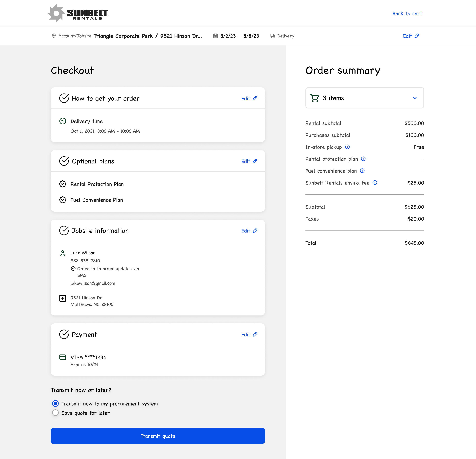This screenshot has width=476, height=459.
Task: Expand the 3 items cart summary
Action: pyautogui.click(x=415, y=98)
